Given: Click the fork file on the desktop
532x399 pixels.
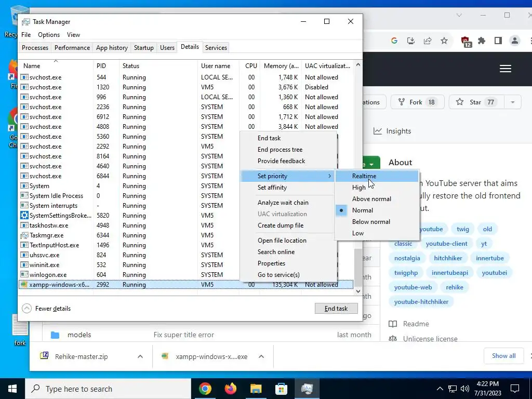Looking at the screenshot, I should tap(20, 329).
